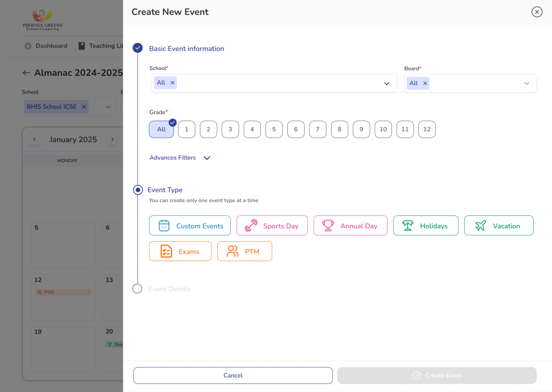The image size is (552, 392).
Task: Click the Cancel button
Action: [233, 375]
